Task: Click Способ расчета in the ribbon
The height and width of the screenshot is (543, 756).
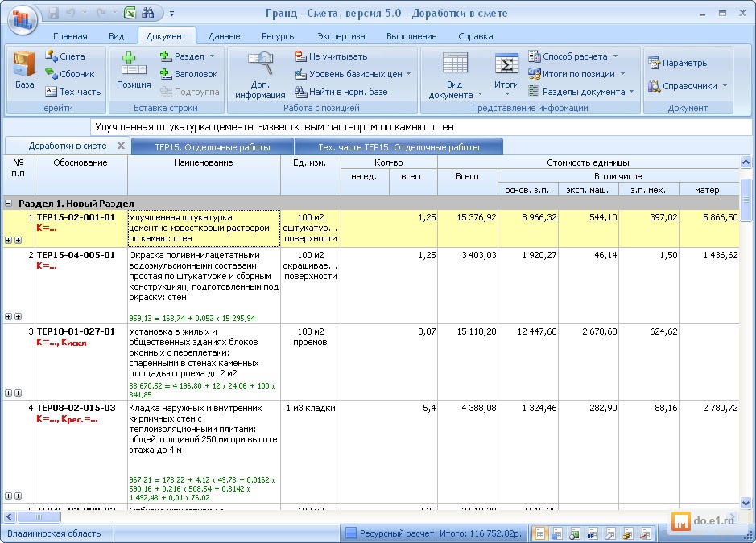Action: click(568, 56)
